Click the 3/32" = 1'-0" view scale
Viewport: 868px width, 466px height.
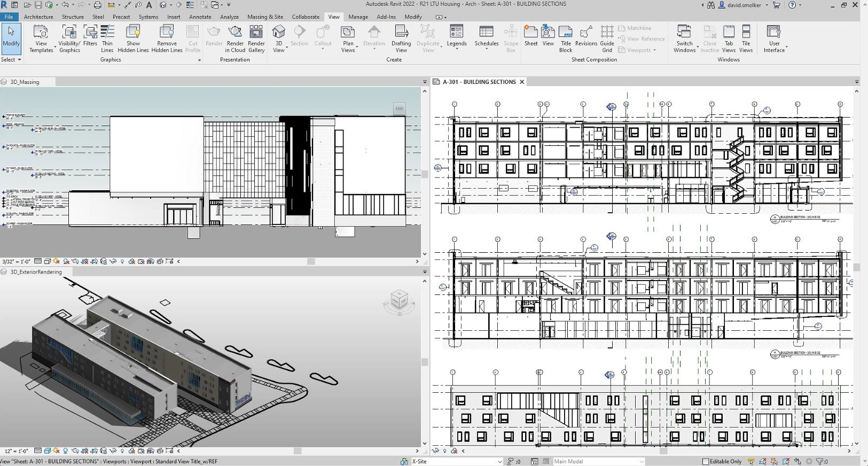coord(16,261)
